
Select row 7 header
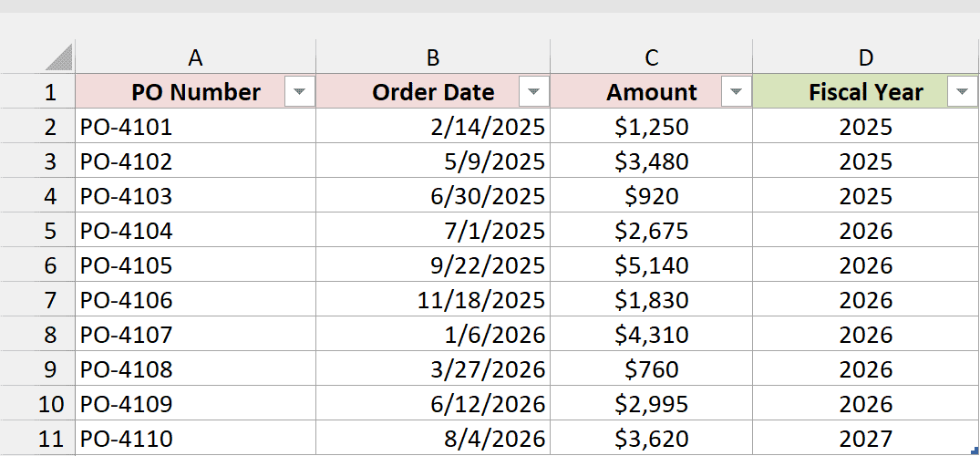37,300
